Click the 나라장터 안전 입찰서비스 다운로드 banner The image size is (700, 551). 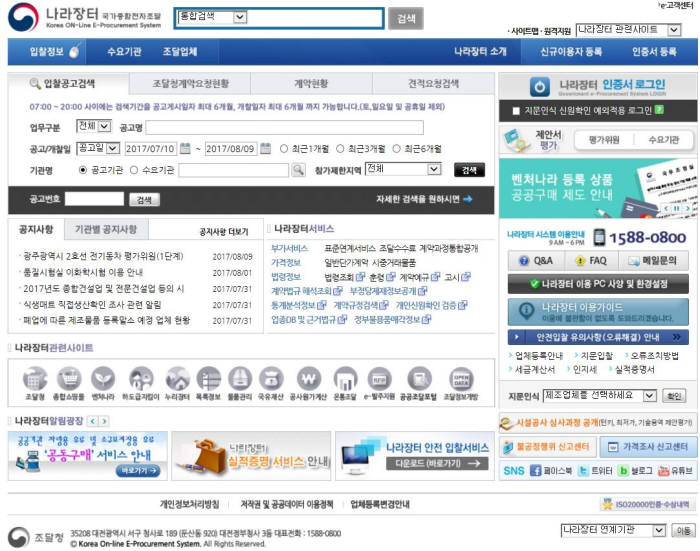[415, 456]
